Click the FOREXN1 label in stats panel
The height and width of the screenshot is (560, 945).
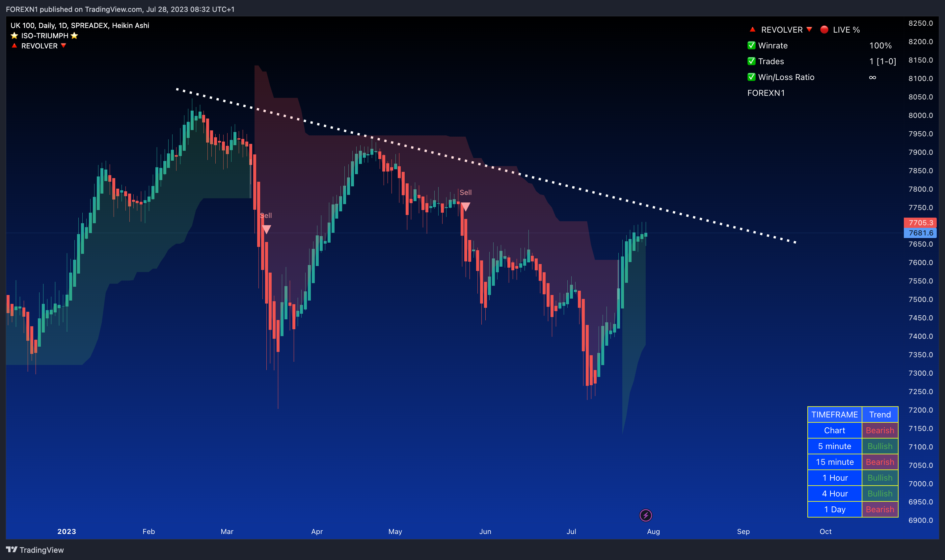766,93
